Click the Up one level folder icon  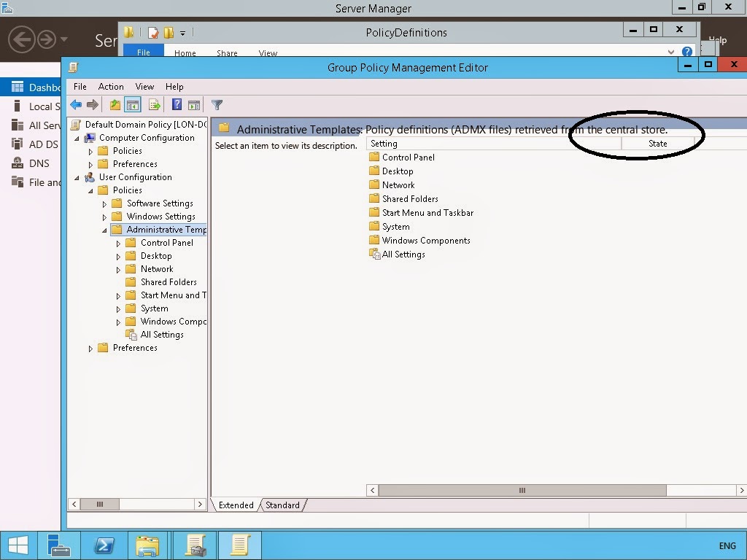point(115,104)
